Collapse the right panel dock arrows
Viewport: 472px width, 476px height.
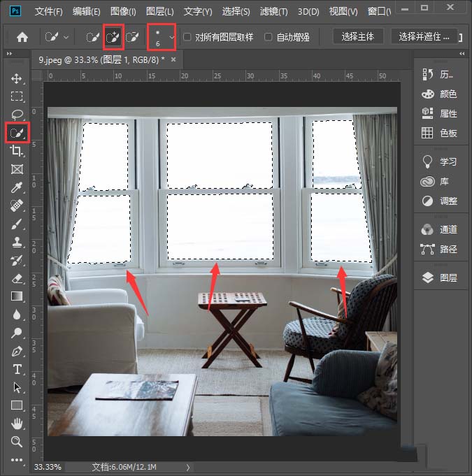pyautogui.click(x=462, y=54)
